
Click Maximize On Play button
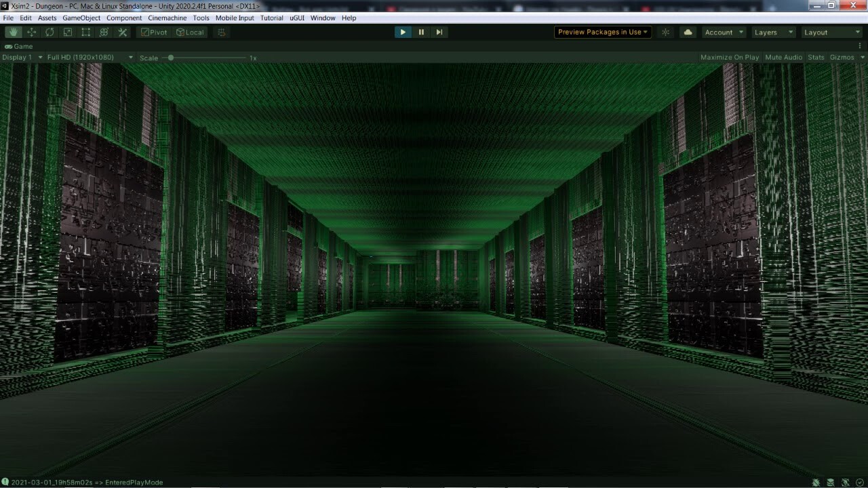click(x=730, y=57)
